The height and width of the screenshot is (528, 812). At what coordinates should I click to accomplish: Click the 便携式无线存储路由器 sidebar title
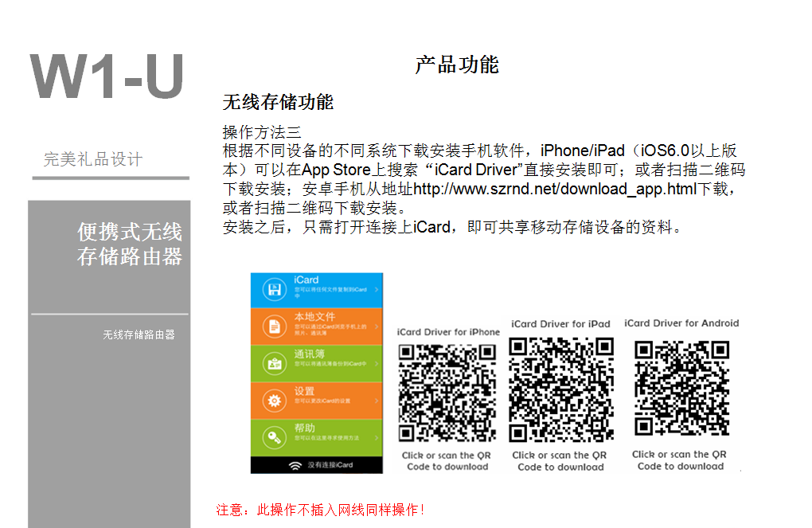coord(130,244)
